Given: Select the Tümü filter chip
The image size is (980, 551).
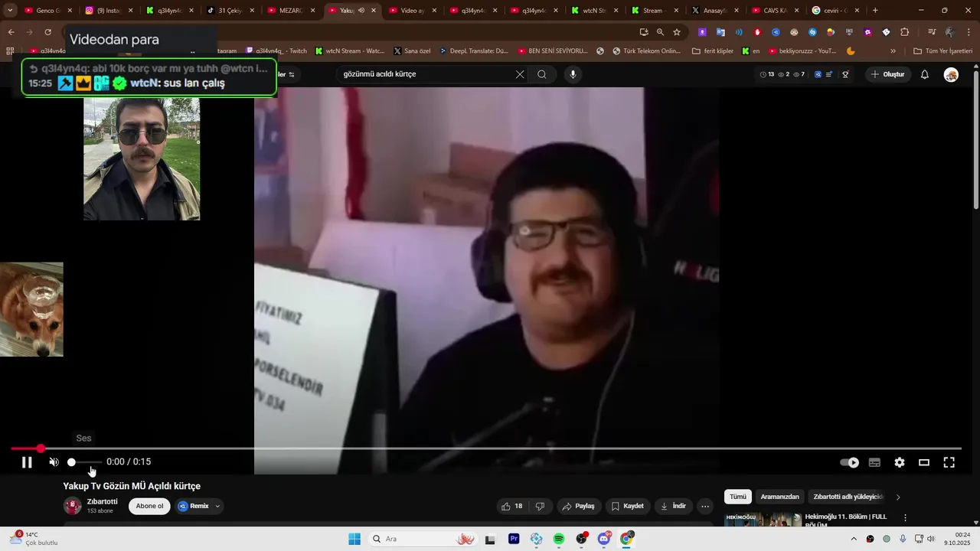Looking at the screenshot, I should pyautogui.click(x=737, y=497).
